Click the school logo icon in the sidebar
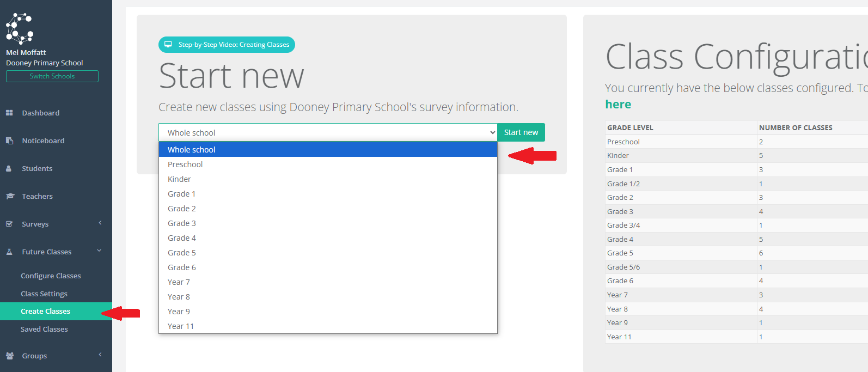Screen dimensions: 868x372 click(20, 29)
